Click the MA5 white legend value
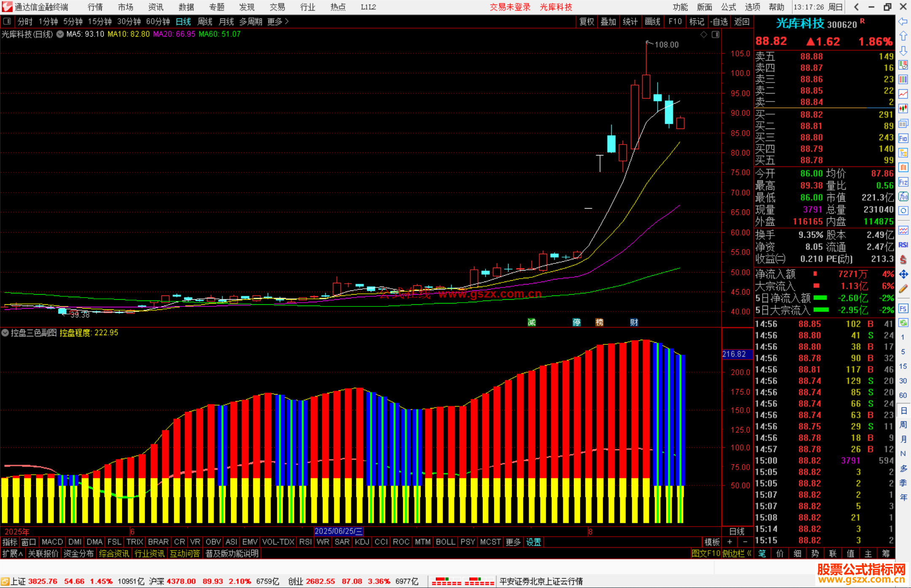 point(85,34)
